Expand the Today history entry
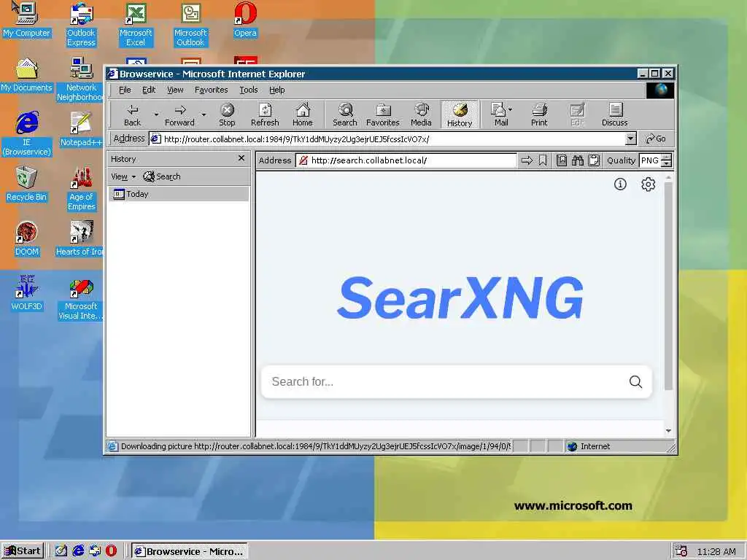Image resolution: width=747 pixels, height=560 pixels. tap(178, 194)
